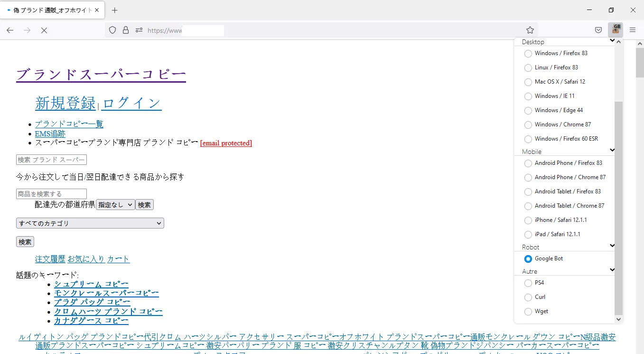The width and height of the screenshot is (644, 354).
Task: Open the site permissions icon in address bar
Action: point(139,30)
